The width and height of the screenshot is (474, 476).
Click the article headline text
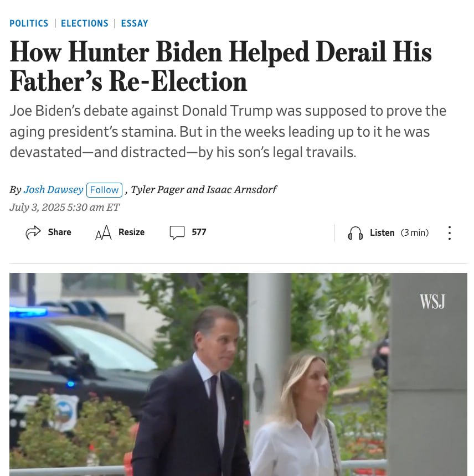[x=220, y=66]
